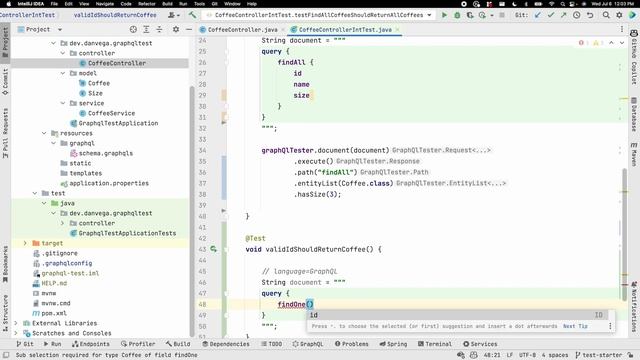Run the selected test configuration
Image resolution: width=640 pixels, height=360 pixels.
coord(444,15)
